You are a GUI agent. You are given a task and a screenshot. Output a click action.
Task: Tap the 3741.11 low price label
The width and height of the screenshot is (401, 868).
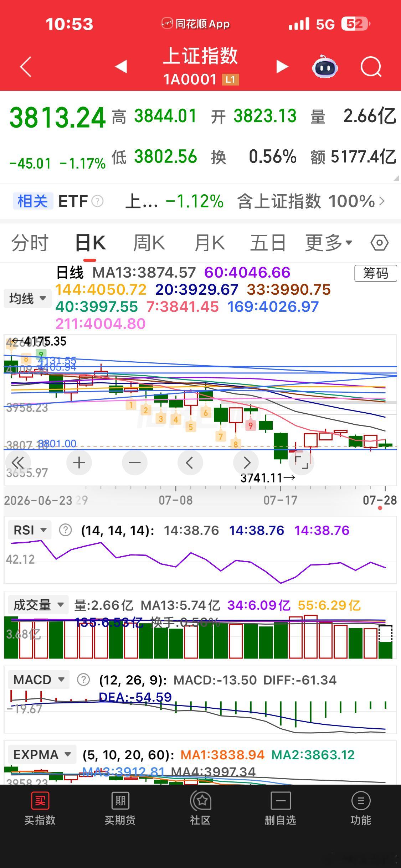(267, 478)
